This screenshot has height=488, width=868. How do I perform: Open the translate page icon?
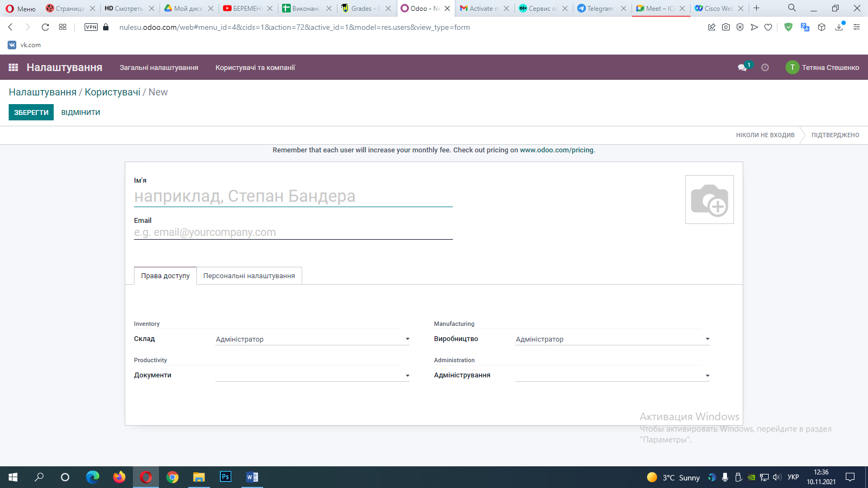pyautogui.click(x=805, y=27)
